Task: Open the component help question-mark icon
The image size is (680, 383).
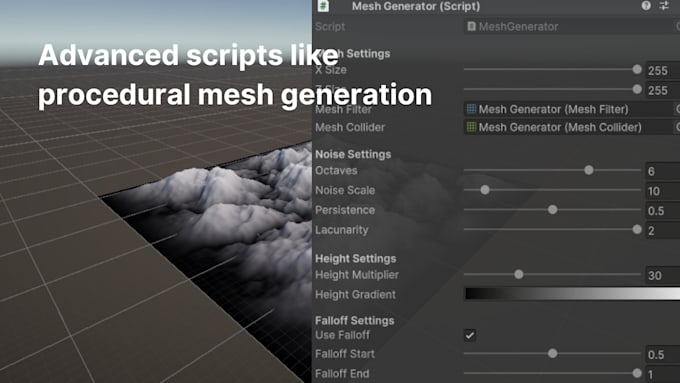Action: click(x=646, y=5)
